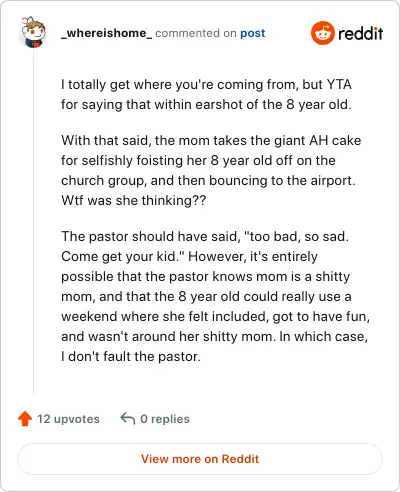
Task: Click the reddit wordmark text
Action: click(361, 33)
